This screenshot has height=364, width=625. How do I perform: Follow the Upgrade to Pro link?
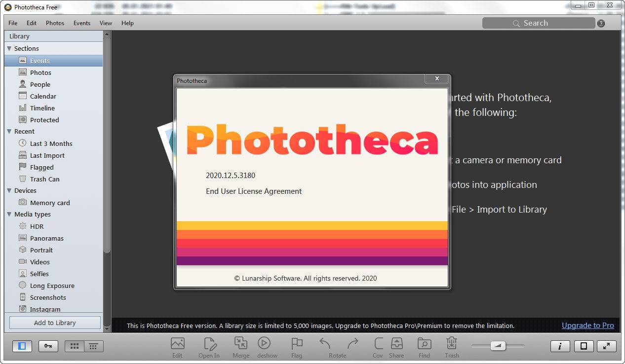[x=588, y=326]
